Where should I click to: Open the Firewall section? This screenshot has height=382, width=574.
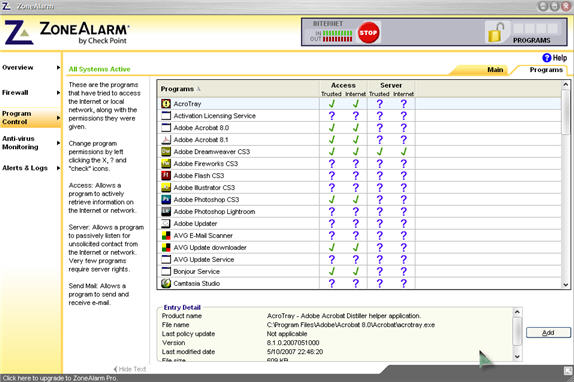(15, 93)
